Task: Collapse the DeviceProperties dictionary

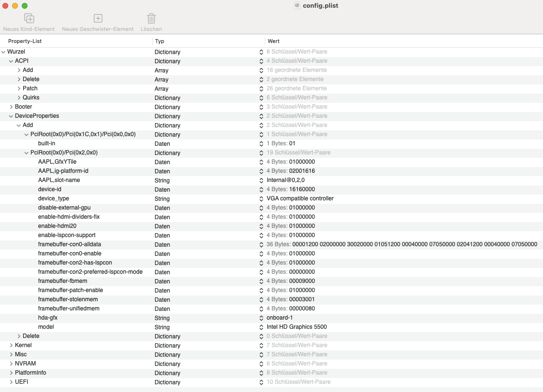Action: (11, 116)
